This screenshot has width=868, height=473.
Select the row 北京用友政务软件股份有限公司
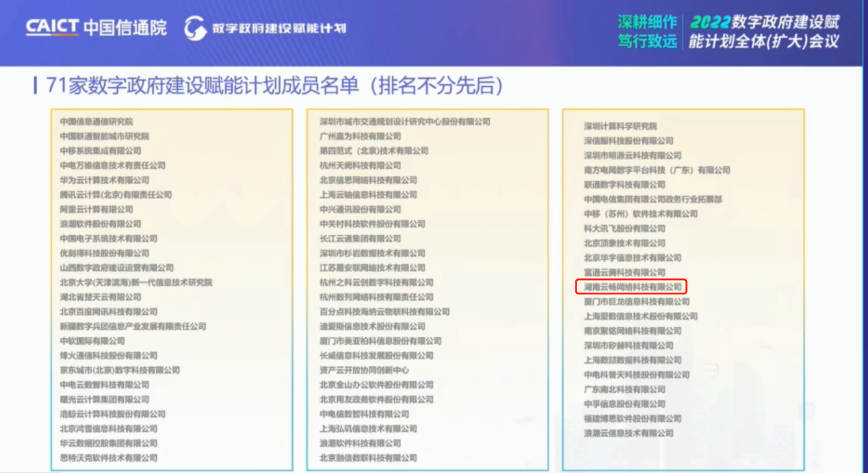(x=376, y=400)
